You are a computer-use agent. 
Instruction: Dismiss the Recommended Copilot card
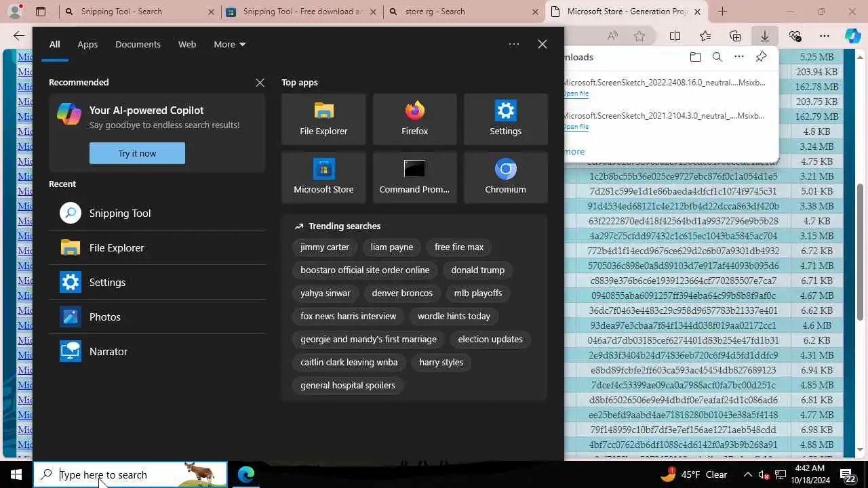tap(260, 82)
